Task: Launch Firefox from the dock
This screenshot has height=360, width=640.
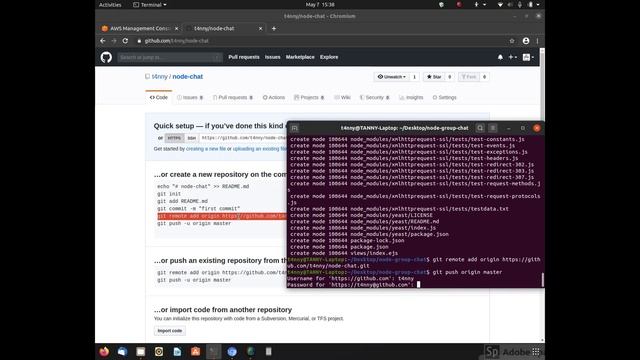Action: pyautogui.click(x=104, y=351)
